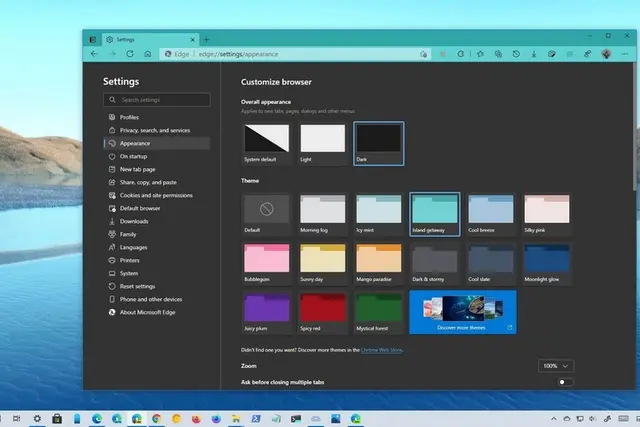Open the profile avatar in Edge toolbar

pos(606,54)
